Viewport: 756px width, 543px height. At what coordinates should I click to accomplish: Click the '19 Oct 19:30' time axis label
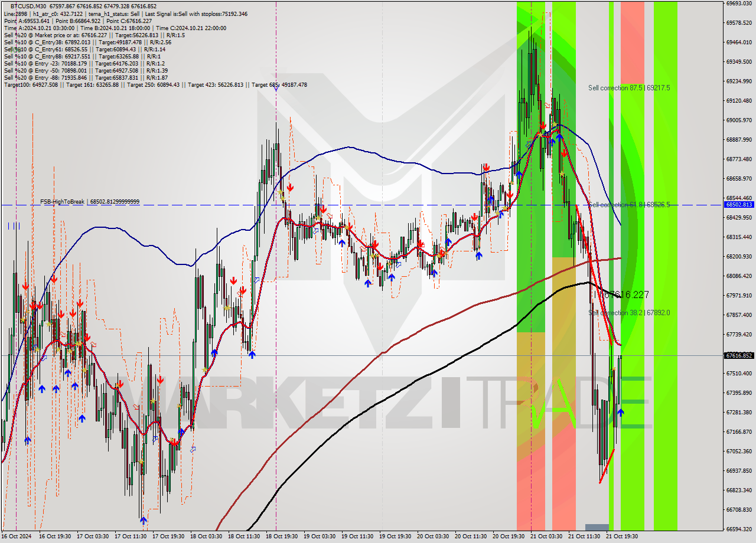395,537
